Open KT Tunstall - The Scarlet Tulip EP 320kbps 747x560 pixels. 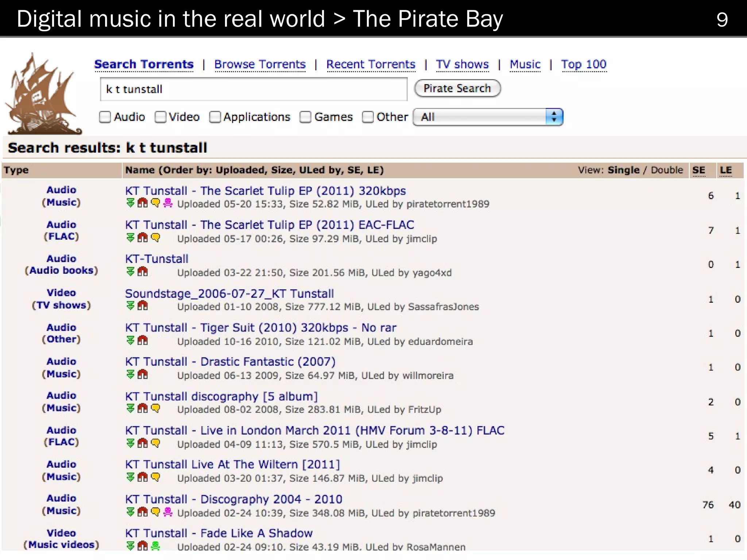point(266,191)
